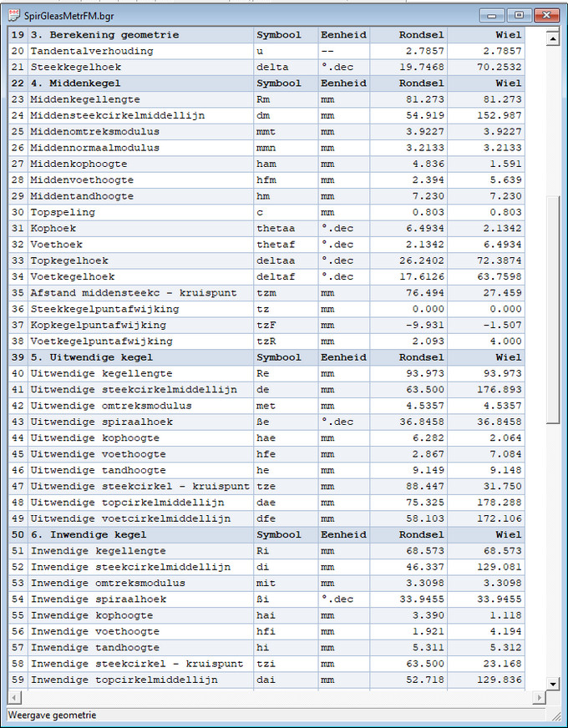Screen dimensions: 568x728
Task: Click Wiel value 176.893 for Uitwendige steekcirkelmiddellijn
Action: tap(500, 390)
